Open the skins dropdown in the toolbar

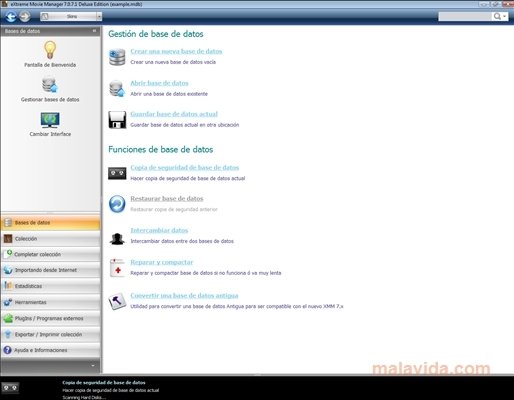coord(99,16)
